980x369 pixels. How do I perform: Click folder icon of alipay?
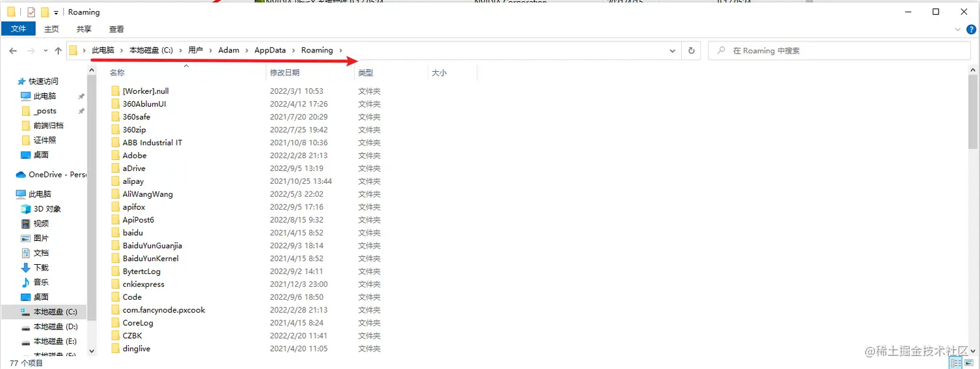point(115,181)
